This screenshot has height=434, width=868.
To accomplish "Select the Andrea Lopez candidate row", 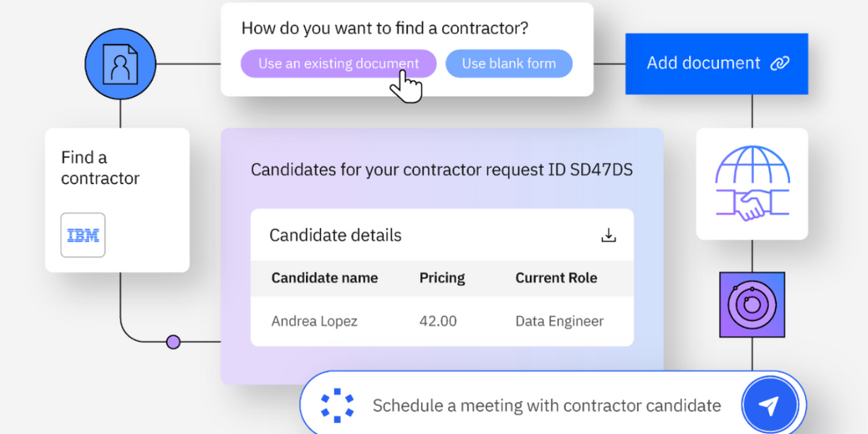I will pos(315,321).
